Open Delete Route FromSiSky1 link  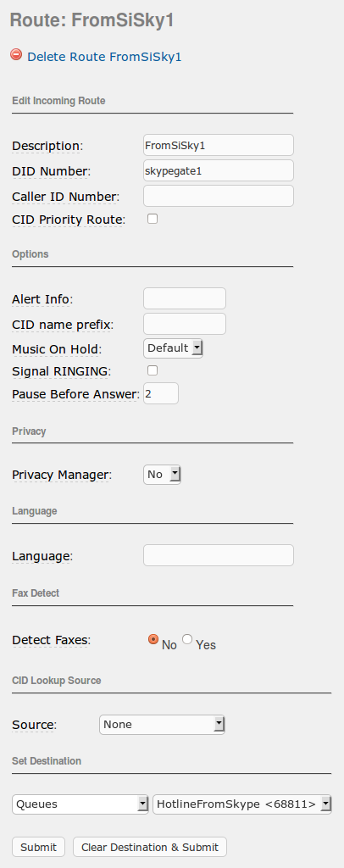point(104,57)
